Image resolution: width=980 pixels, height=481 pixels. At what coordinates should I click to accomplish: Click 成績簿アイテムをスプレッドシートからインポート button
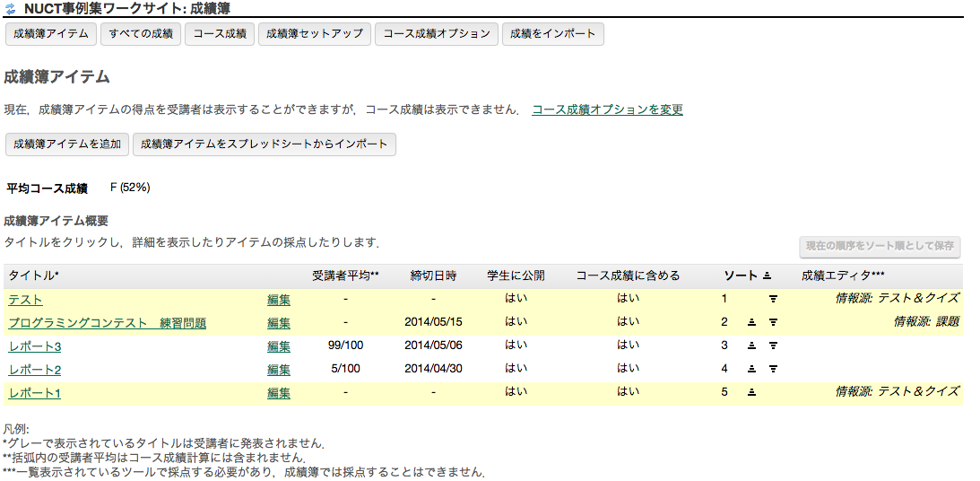tap(265, 144)
